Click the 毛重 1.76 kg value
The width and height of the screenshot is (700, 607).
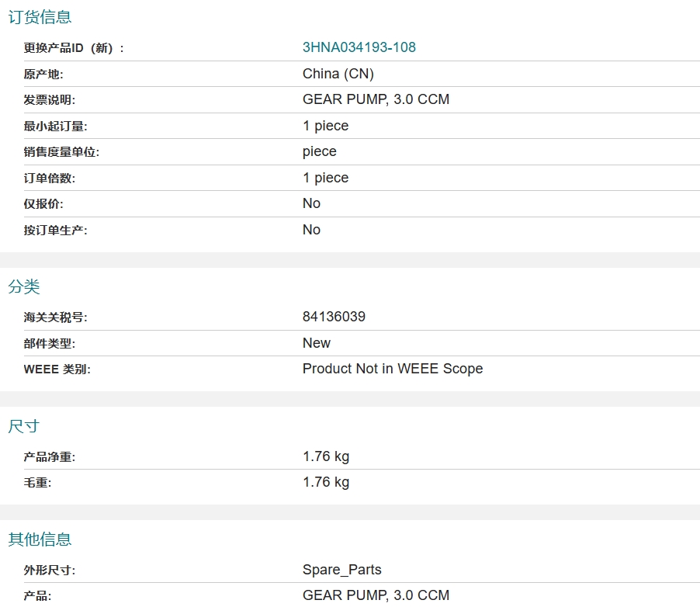[x=326, y=482]
